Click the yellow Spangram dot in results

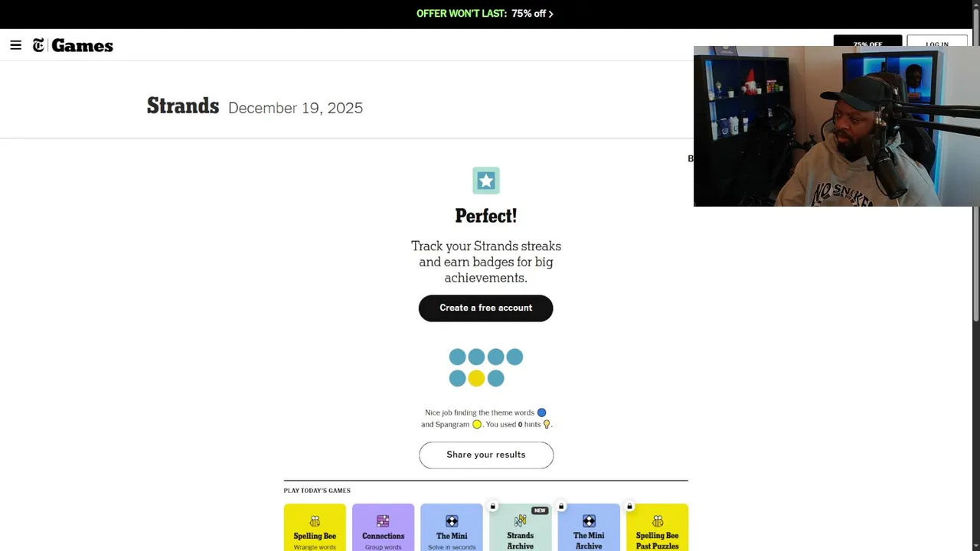pos(476,378)
